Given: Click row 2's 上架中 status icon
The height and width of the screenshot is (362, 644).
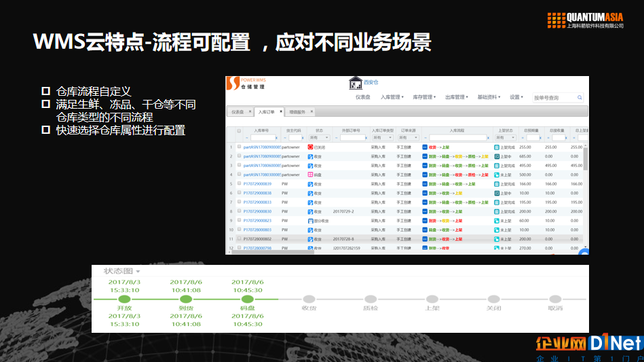Looking at the screenshot, I should click(497, 157).
